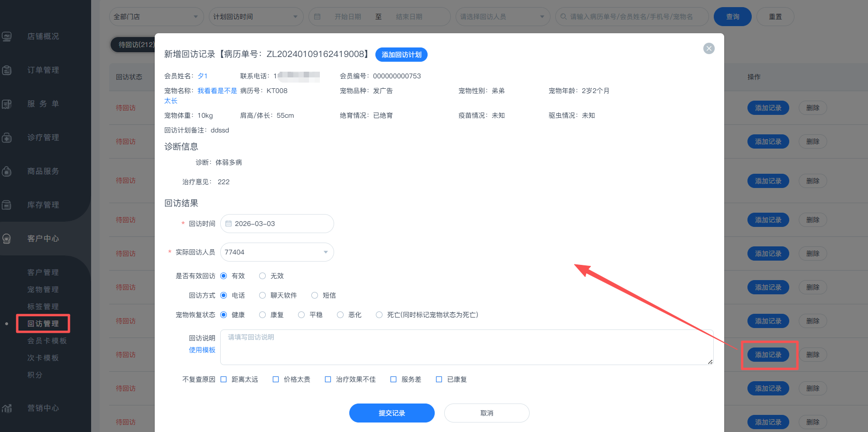Click the store overview sidebar icon
The height and width of the screenshot is (432, 868).
tap(7, 37)
